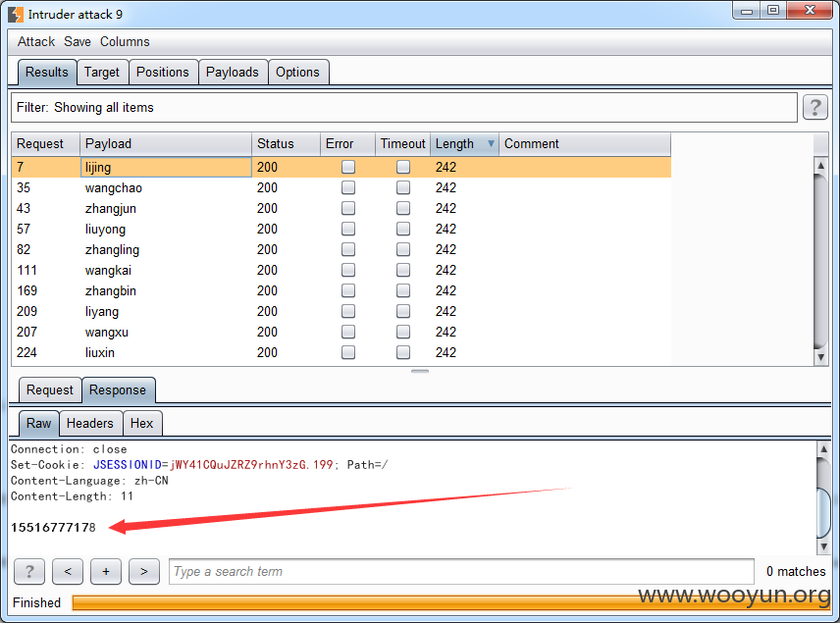Viewport: 840px width, 623px height.
Task: Select the liyang payload row
Action: tap(341, 311)
